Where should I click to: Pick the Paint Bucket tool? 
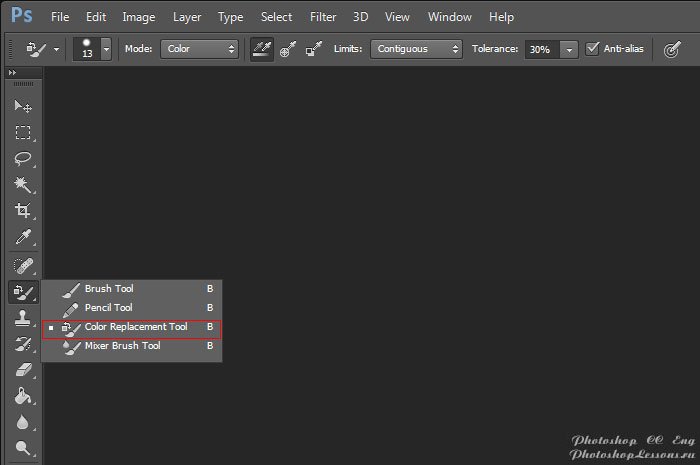(22, 396)
